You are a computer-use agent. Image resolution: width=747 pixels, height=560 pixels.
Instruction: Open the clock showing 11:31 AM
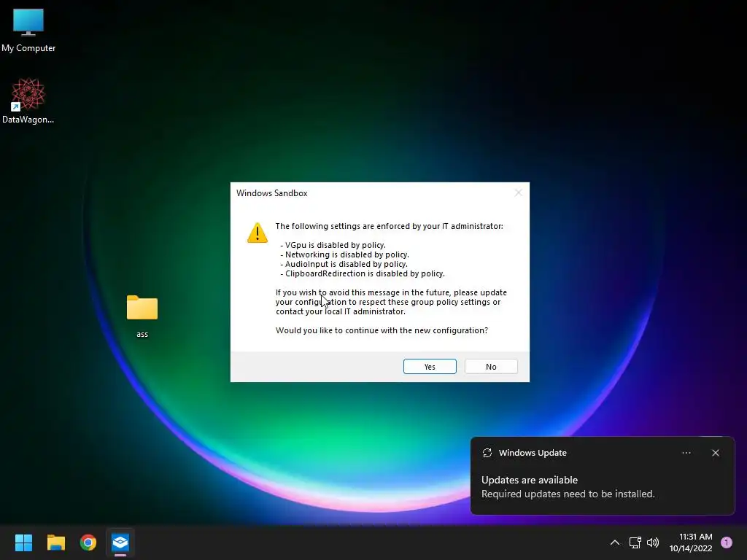coord(691,542)
